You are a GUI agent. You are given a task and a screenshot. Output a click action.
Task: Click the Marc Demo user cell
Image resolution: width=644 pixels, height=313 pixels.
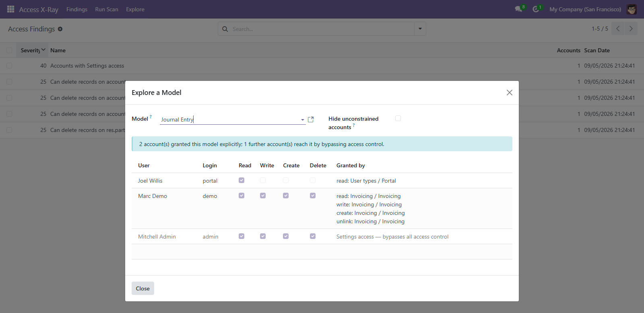pyautogui.click(x=153, y=196)
